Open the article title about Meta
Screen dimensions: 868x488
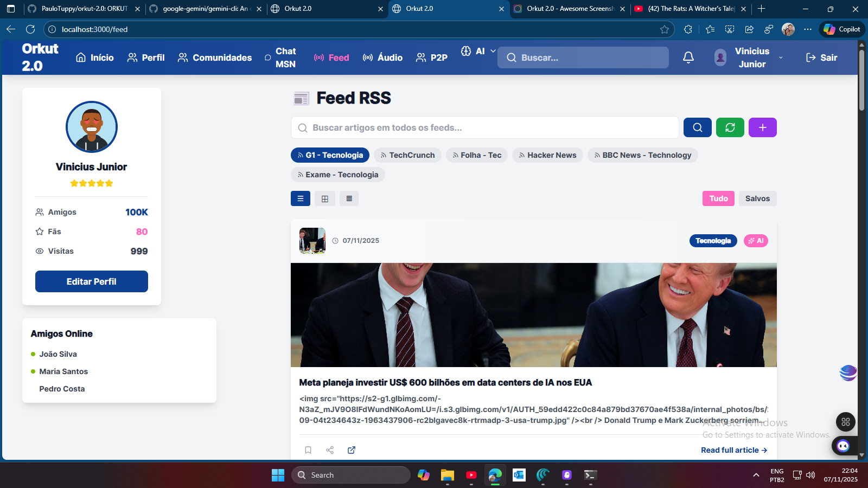(x=445, y=383)
